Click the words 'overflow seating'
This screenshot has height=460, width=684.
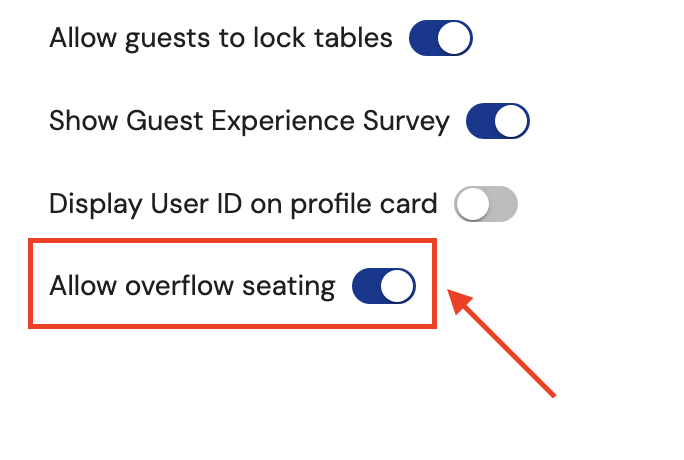tap(230, 286)
